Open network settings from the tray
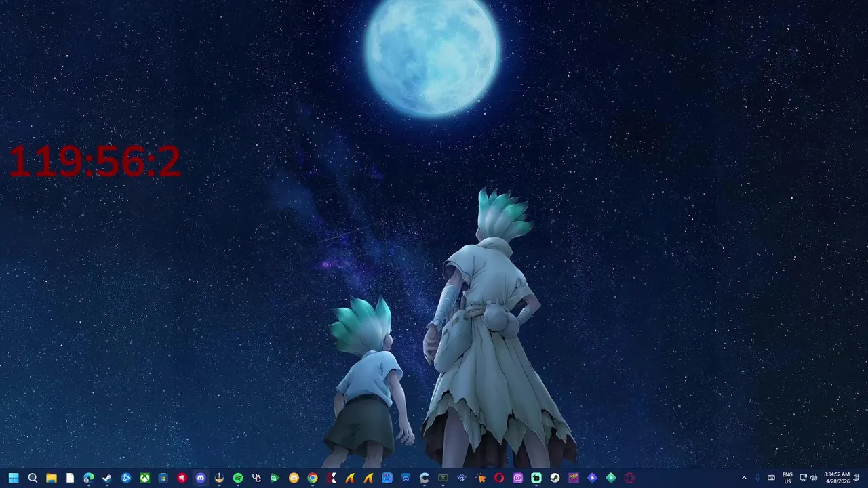This screenshot has width=868, height=488. [804, 478]
